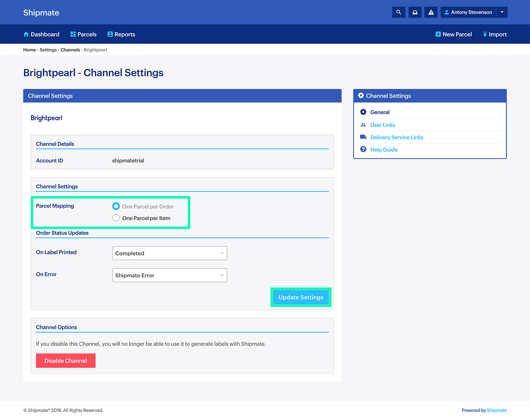The height and width of the screenshot is (420, 530).
Task: Click the shipmatetrial Account ID value
Action: (x=128, y=161)
